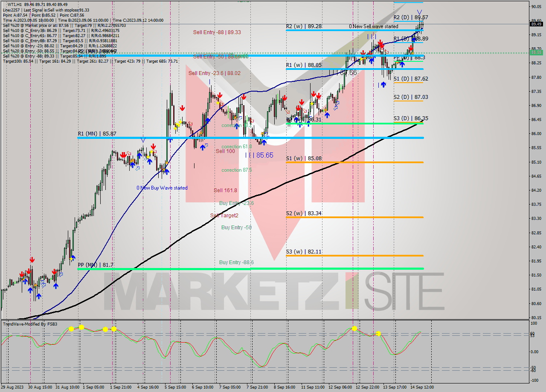Click the 'Buy Entry -23.6' label
Screen dimensions: 546x392
(236, 203)
